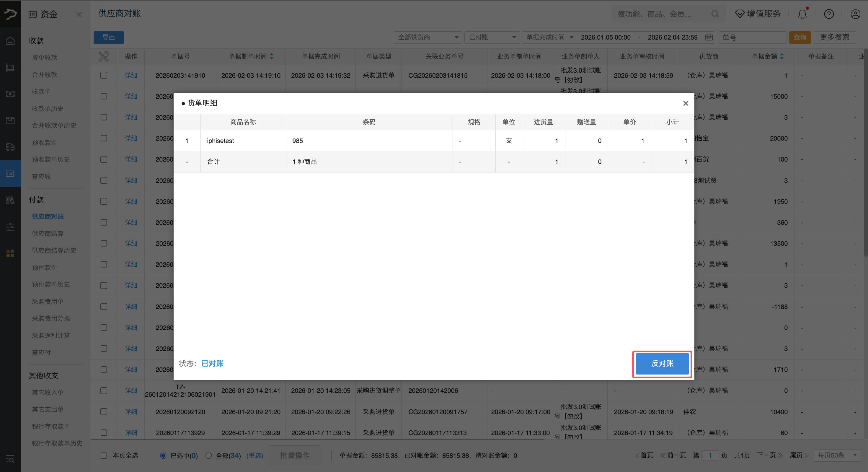Select the 全部(34) radio button

(208, 455)
